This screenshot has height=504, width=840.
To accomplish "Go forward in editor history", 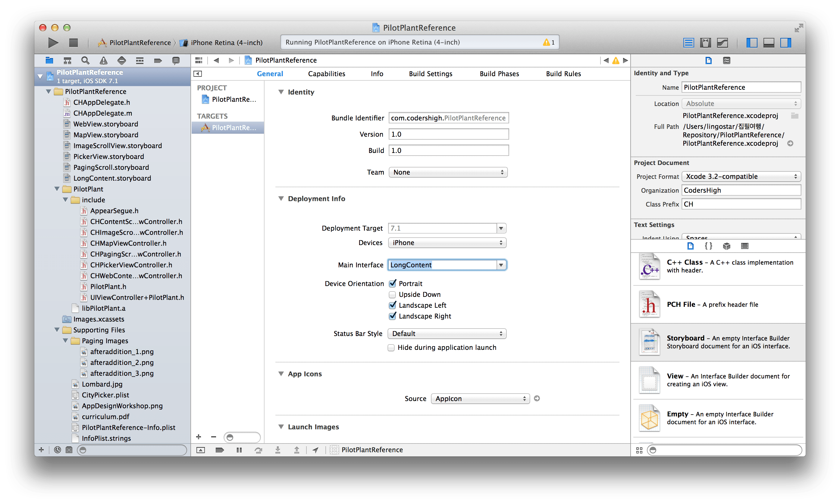I will (x=231, y=60).
